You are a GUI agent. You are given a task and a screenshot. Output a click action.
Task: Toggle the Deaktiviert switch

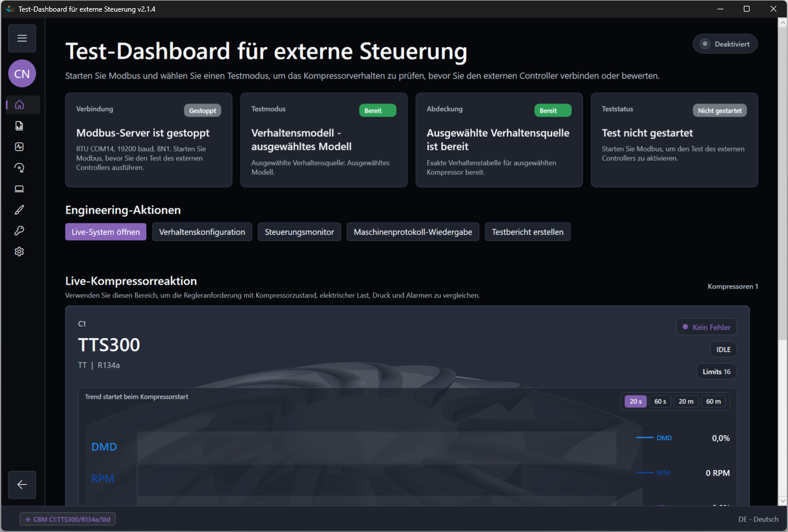pos(725,44)
